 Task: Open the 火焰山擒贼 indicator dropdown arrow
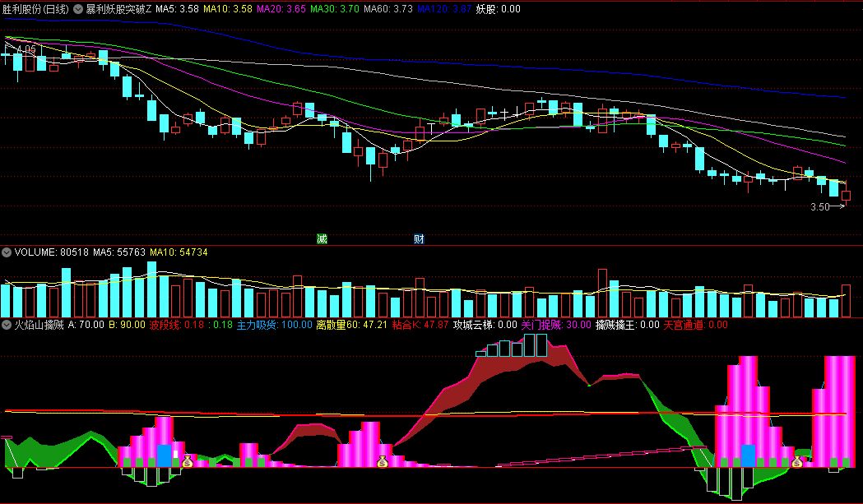7,325
